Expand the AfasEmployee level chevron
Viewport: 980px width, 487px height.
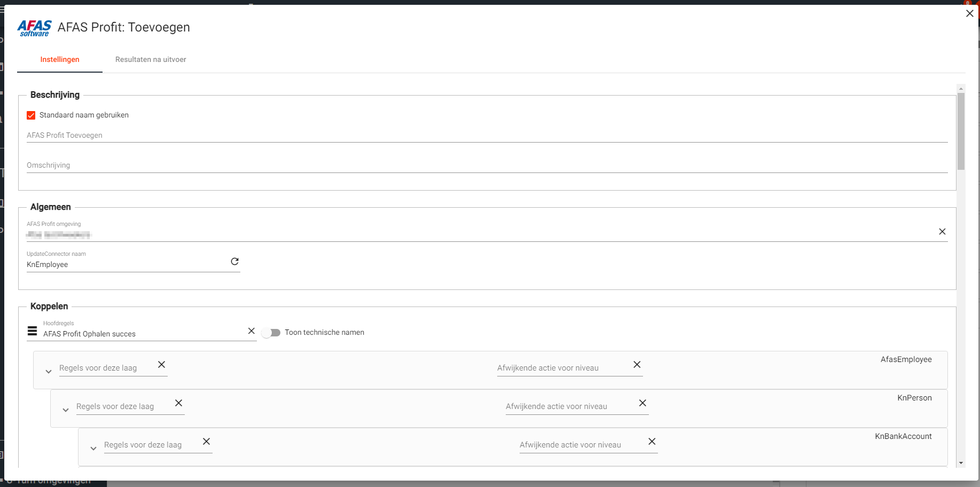49,372
